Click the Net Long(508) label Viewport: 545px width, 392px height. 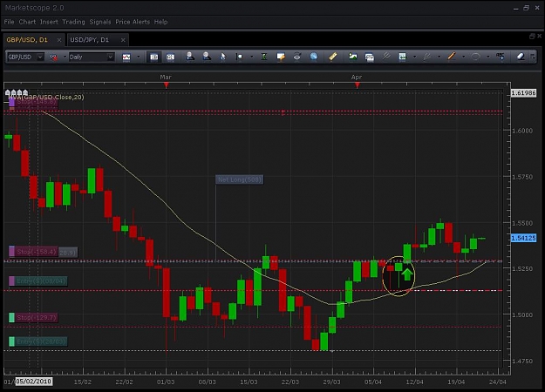tap(240, 179)
